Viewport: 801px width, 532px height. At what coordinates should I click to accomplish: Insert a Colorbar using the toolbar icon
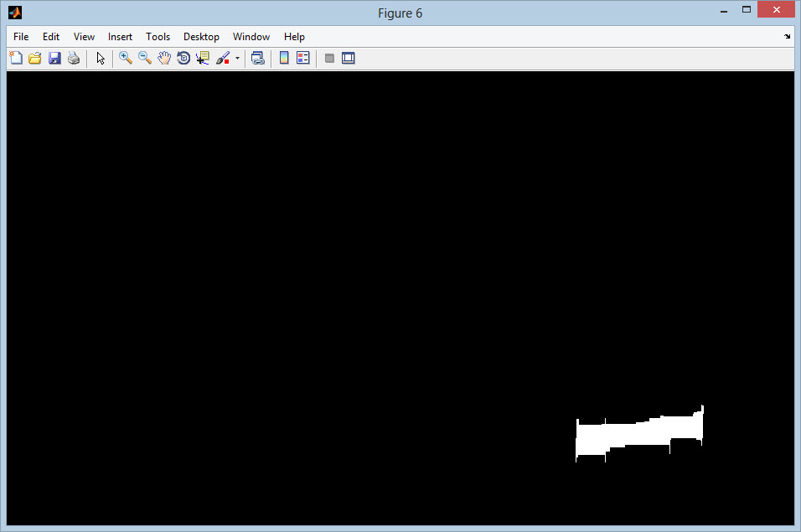tap(284, 58)
